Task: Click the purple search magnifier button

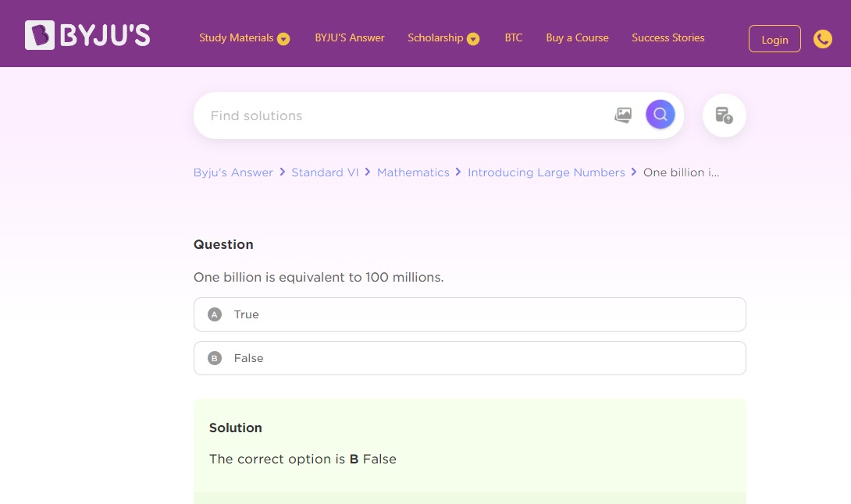Action: pyautogui.click(x=660, y=115)
